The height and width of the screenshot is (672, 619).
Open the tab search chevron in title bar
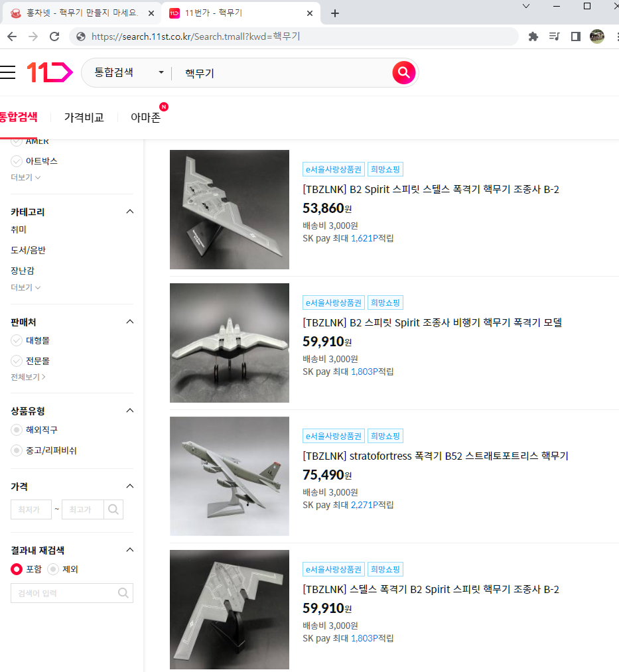(526, 6)
